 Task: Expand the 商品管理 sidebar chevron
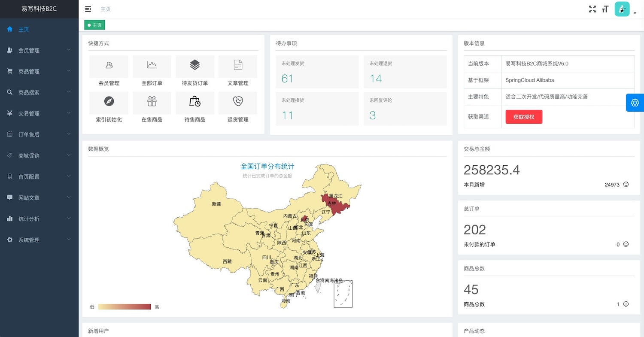click(69, 71)
